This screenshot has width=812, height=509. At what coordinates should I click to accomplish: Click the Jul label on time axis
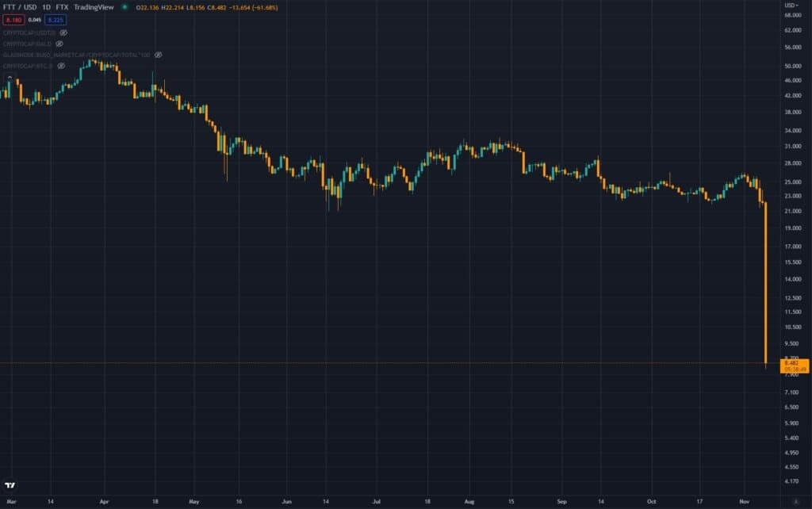tap(377, 501)
